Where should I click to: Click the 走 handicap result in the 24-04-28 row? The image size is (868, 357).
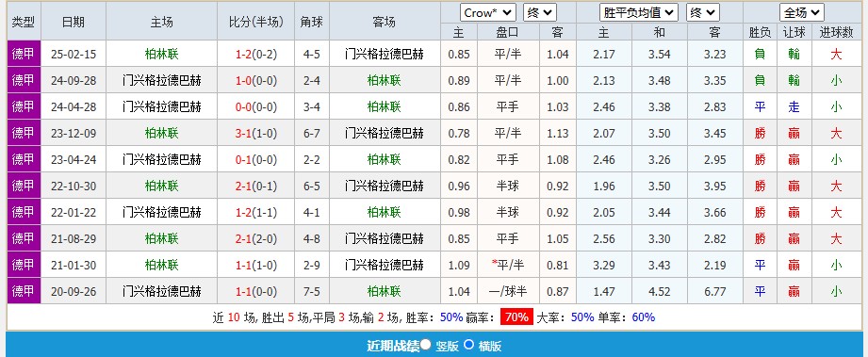click(794, 106)
